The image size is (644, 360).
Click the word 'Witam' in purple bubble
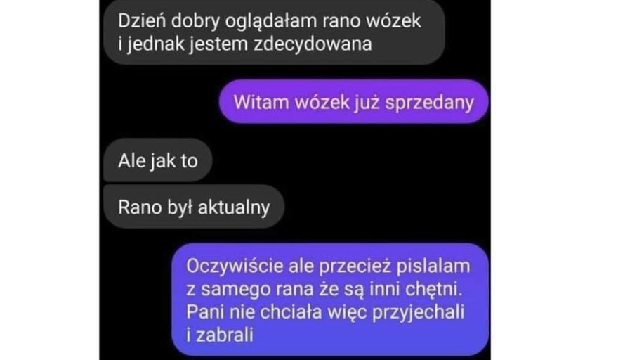pos(261,102)
